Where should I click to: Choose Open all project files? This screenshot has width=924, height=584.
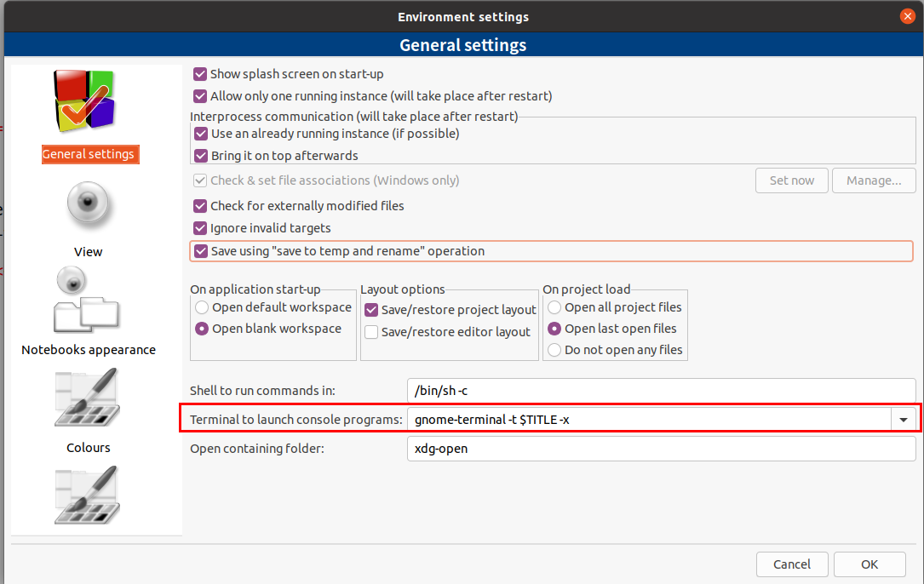click(554, 307)
